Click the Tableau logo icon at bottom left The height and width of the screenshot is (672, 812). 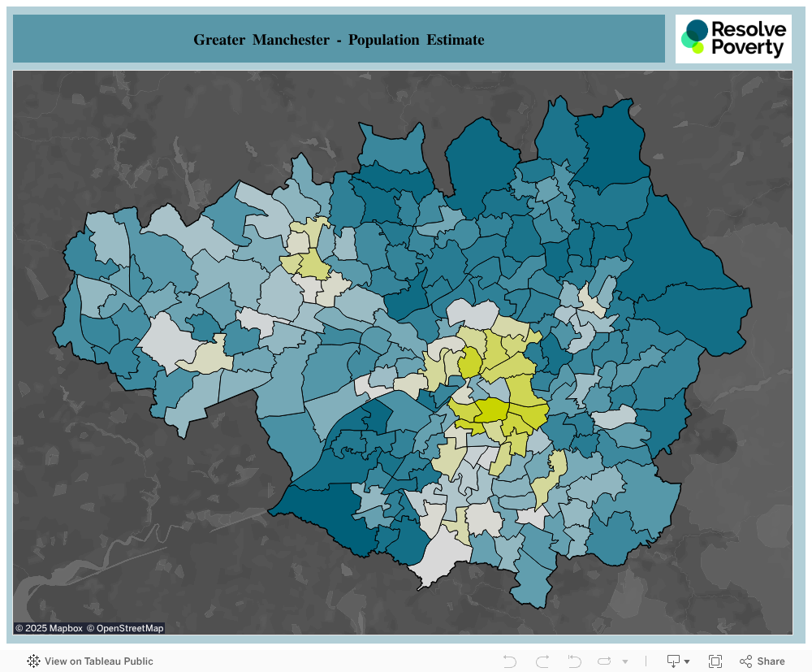[x=33, y=661]
